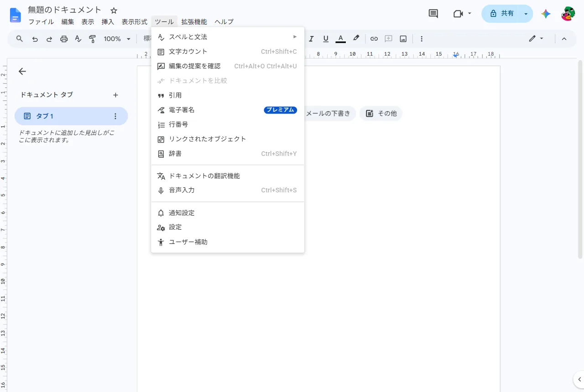584x392 pixels.
Task: Open the 拡張機能 menu
Action: coord(194,22)
